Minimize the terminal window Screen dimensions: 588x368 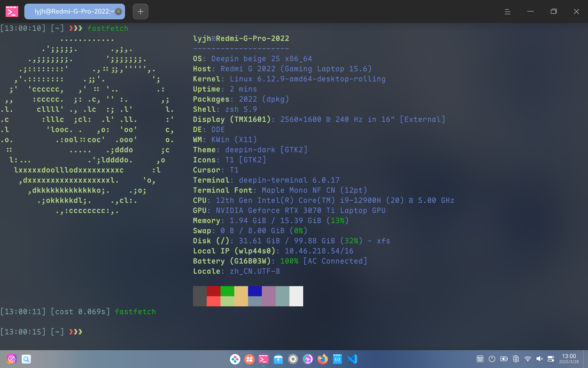[530, 11]
